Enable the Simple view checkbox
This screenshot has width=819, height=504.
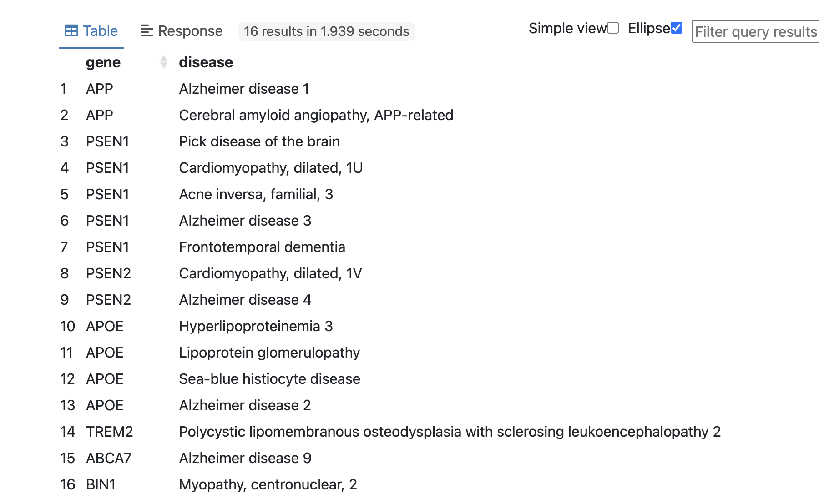613,28
